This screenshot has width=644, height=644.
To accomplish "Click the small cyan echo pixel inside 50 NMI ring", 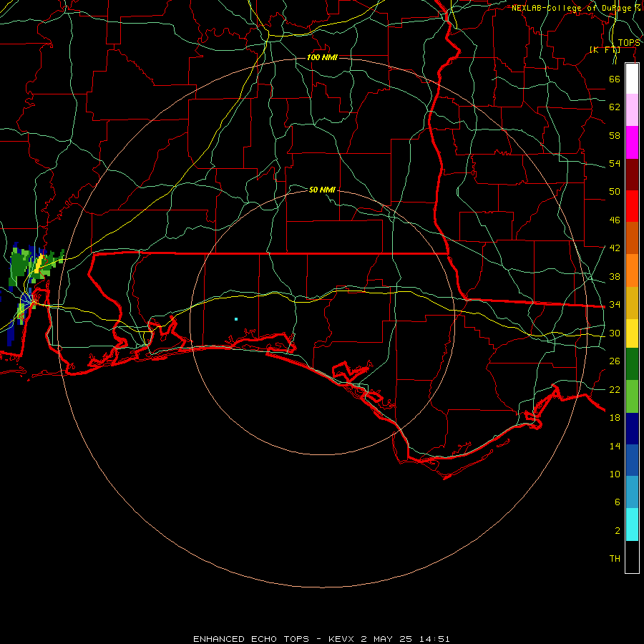I will (236, 319).
